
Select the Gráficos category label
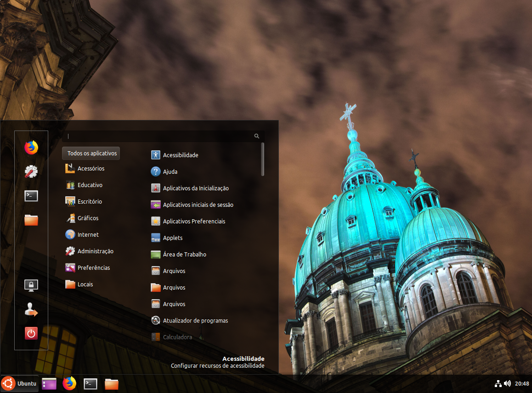tap(88, 218)
